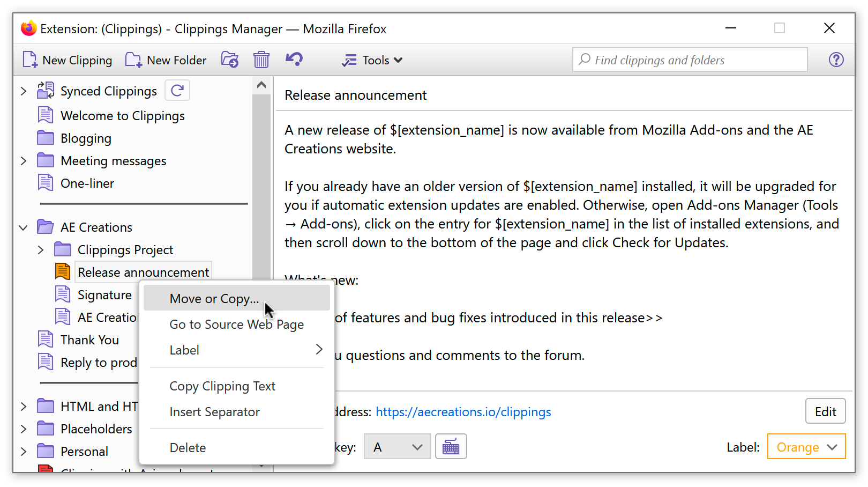This screenshot has height=487, width=868.
Task: Open the aecreations.io/clippings link
Action: [x=463, y=412]
